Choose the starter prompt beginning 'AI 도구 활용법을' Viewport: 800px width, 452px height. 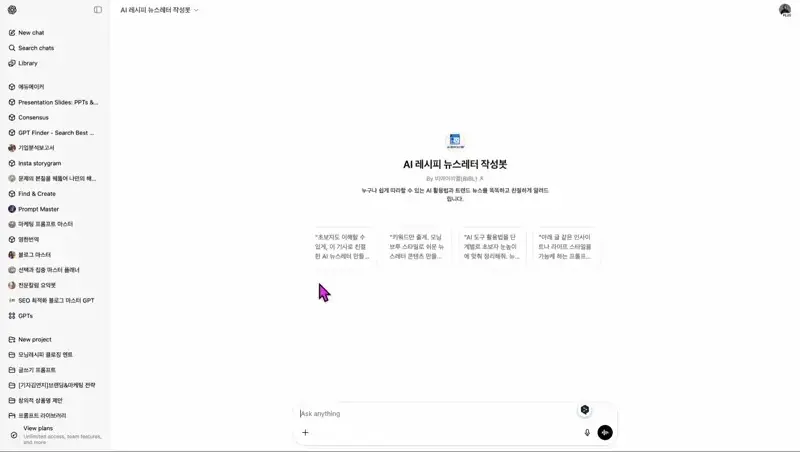point(491,246)
